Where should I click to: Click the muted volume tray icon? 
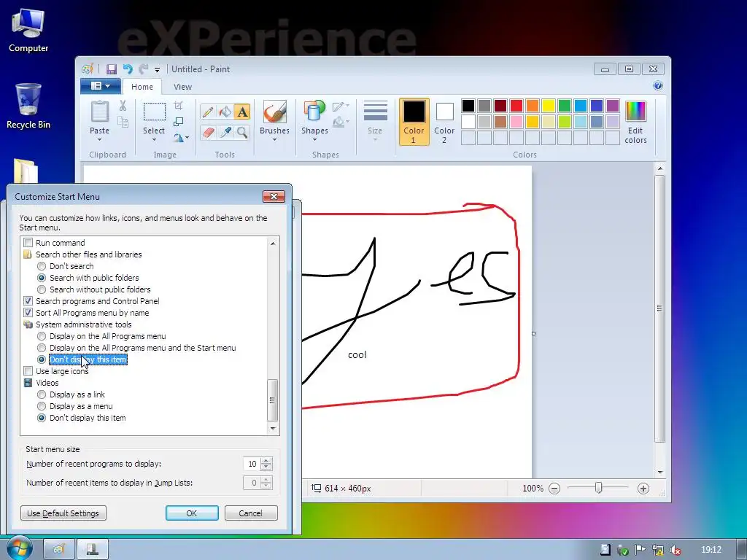675,550
